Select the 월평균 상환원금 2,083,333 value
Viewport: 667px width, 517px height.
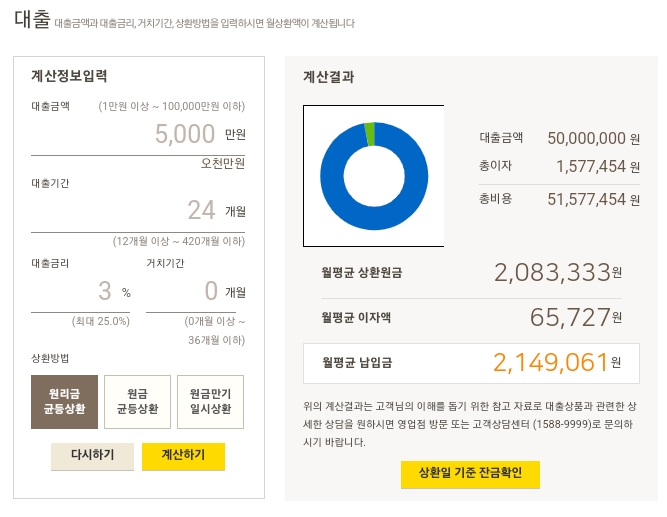coord(558,272)
